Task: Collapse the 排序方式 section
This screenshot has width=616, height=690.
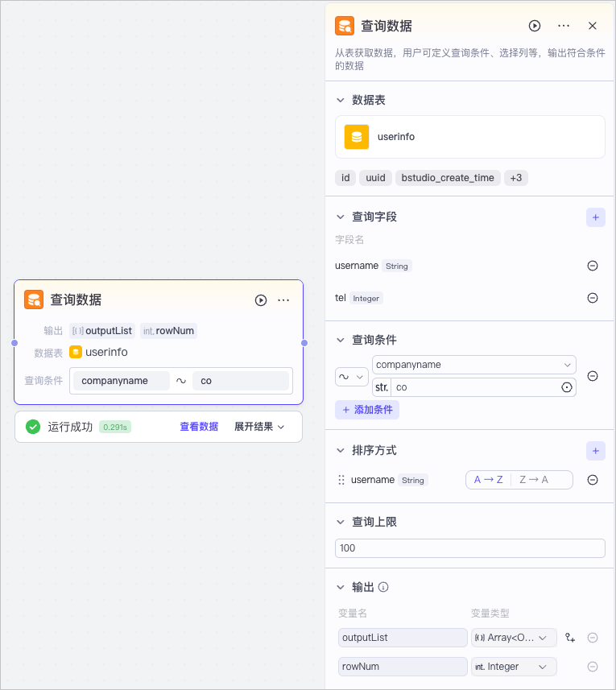Action: (340, 451)
